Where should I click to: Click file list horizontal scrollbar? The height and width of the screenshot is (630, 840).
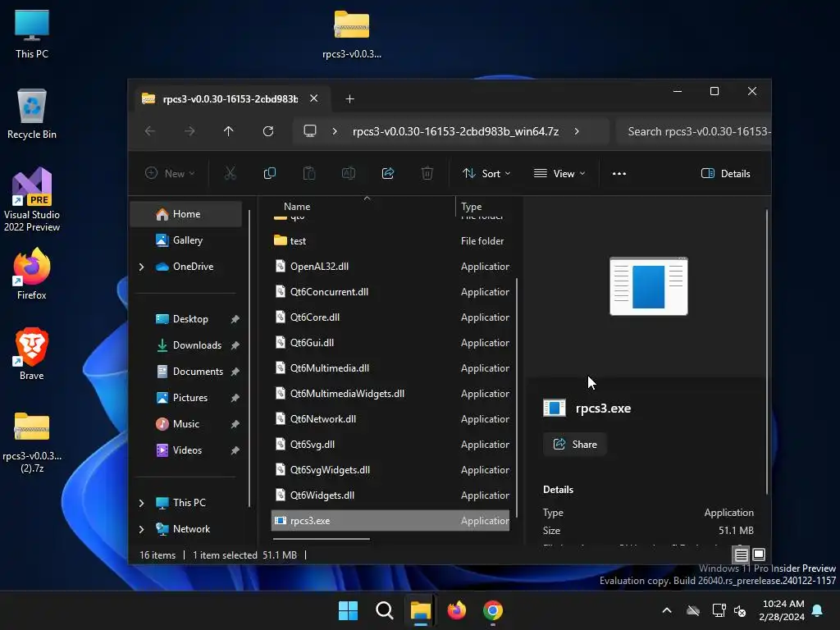(x=321, y=538)
